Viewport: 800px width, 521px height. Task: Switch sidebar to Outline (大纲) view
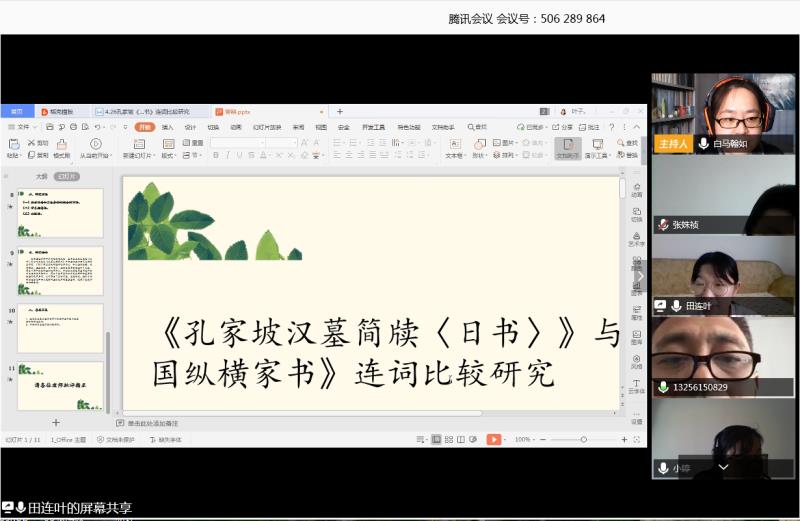(x=41, y=175)
